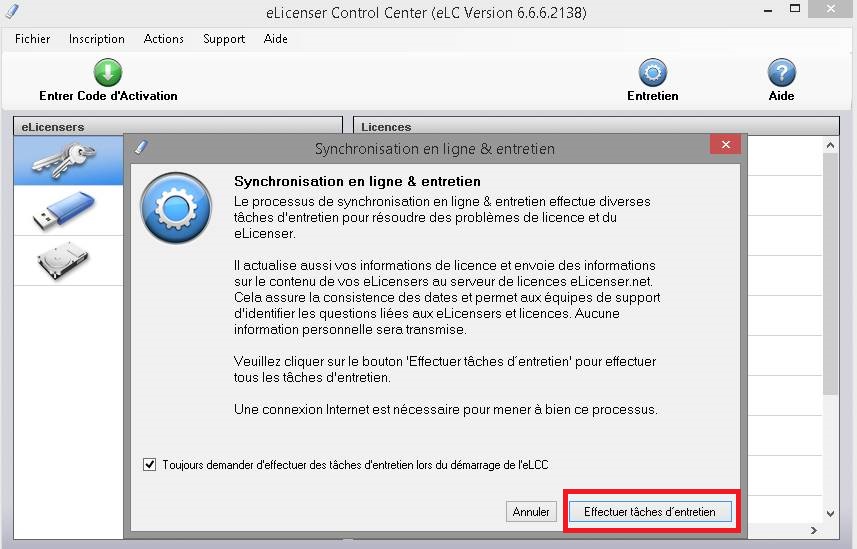Open the Support menu
This screenshot has height=549, width=857.
coord(224,39)
